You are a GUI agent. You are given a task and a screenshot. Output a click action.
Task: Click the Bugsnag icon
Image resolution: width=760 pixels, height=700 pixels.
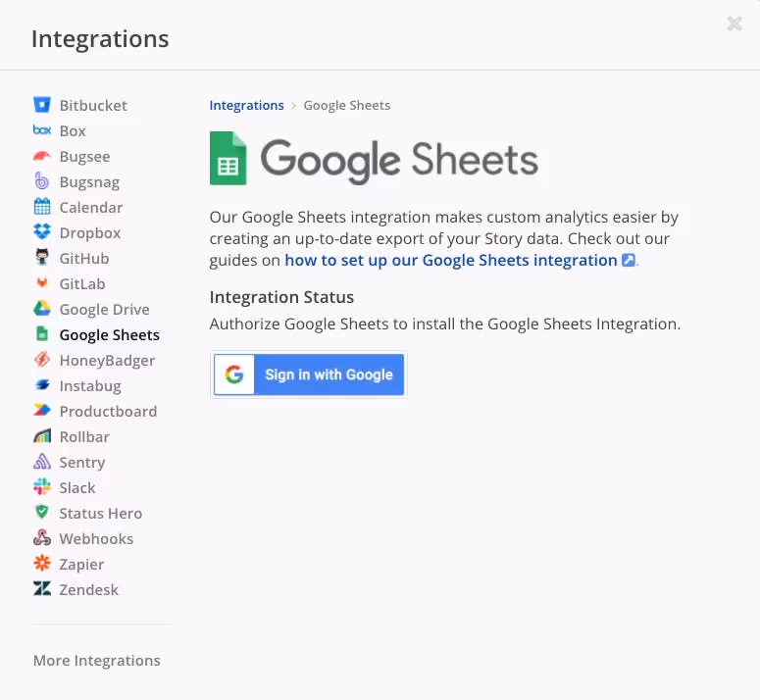click(42, 181)
